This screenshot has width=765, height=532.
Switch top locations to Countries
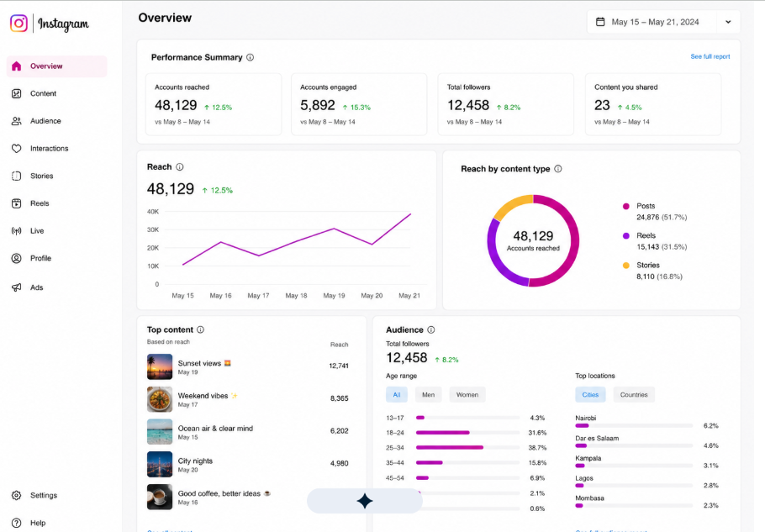click(x=634, y=394)
